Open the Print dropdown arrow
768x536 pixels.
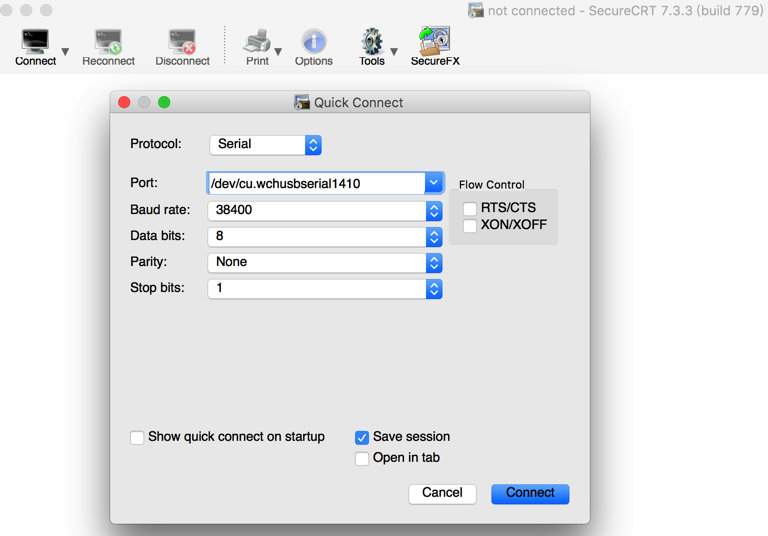[278, 51]
